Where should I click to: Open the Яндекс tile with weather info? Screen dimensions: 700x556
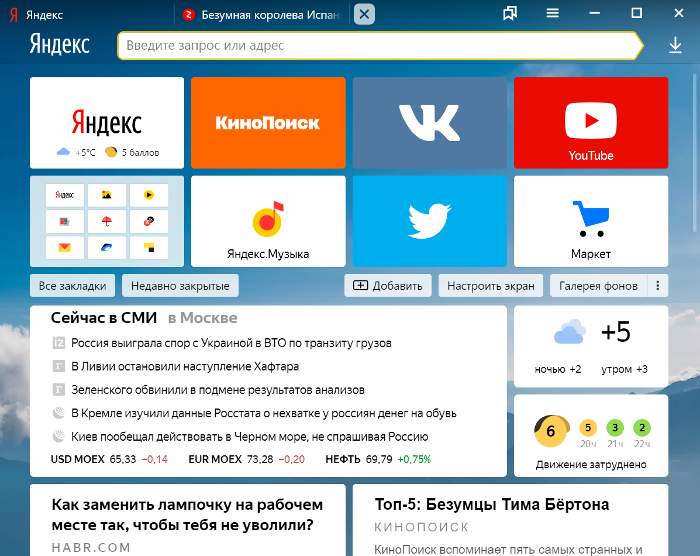tap(107, 123)
